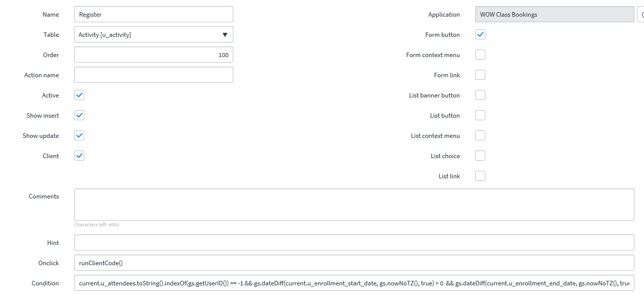Toggle the List context menu checkbox
644x295 pixels.
point(480,135)
